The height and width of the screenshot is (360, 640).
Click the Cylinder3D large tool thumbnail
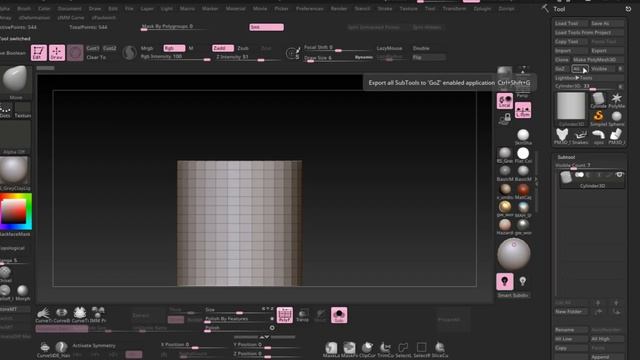coord(571,107)
